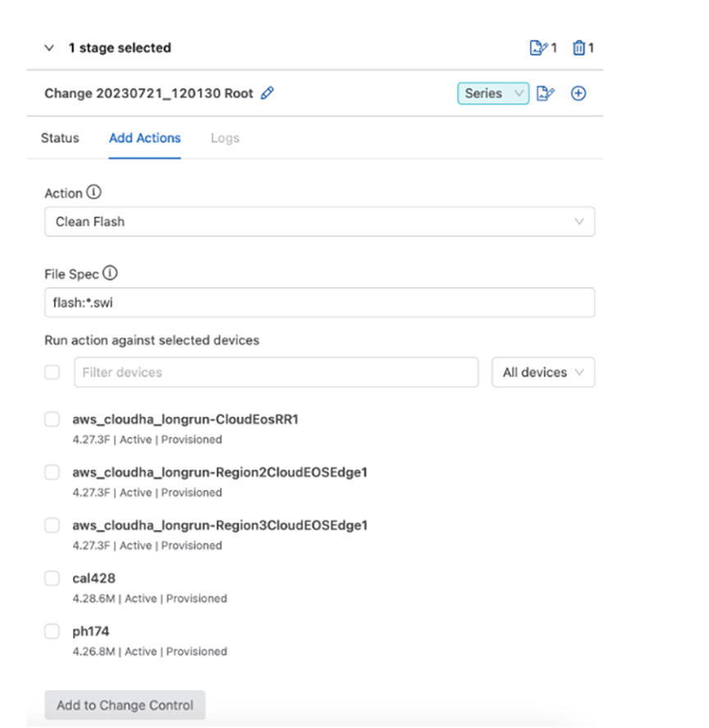Select the cal428 device checkbox
This screenshot has width=709, height=728.
point(52,578)
